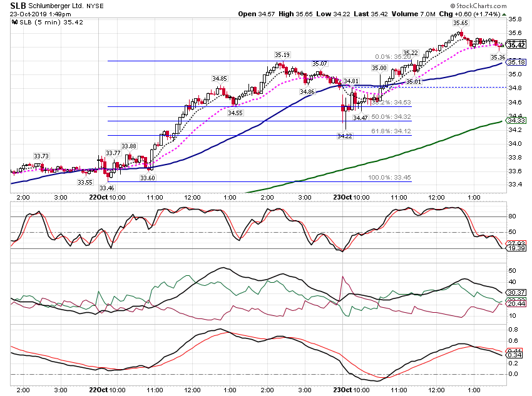Select the Last 35.42 header value
The image size is (532, 396).
(371, 14)
